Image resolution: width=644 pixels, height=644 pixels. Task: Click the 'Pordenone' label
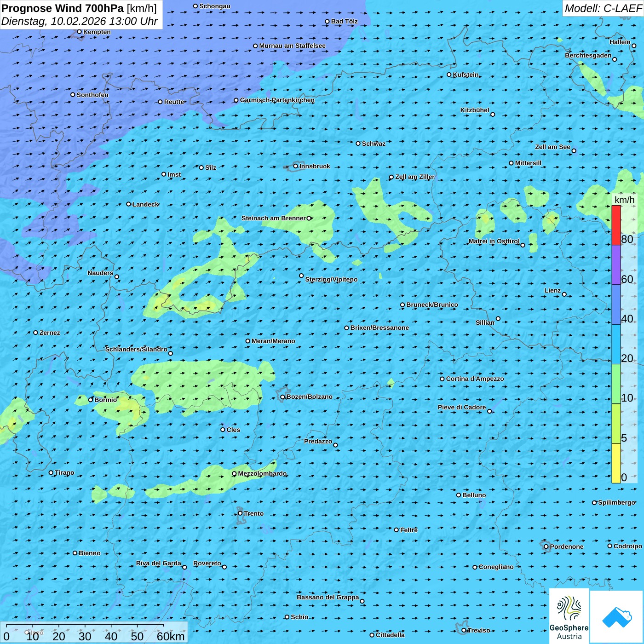click(x=567, y=546)
